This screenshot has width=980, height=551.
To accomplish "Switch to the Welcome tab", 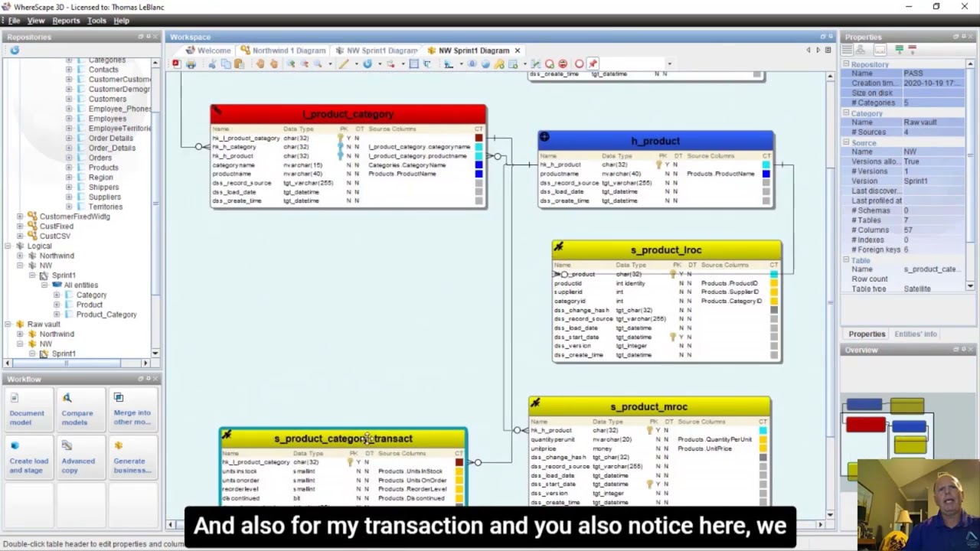I will (207, 51).
